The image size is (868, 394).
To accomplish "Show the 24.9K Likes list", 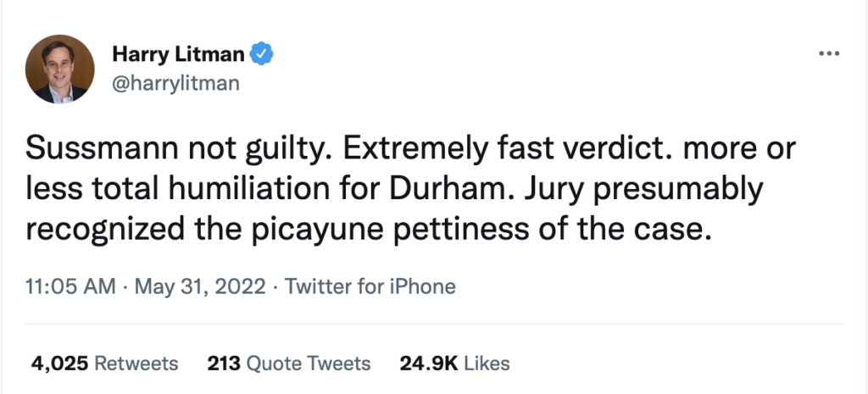I will [x=454, y=363].
